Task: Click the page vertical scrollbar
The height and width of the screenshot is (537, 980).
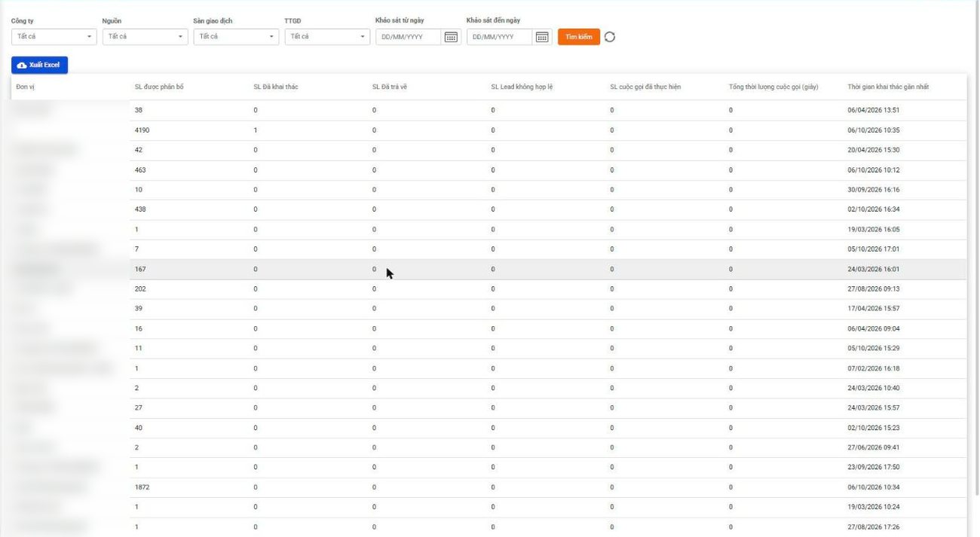Action: tap(976, 249)
